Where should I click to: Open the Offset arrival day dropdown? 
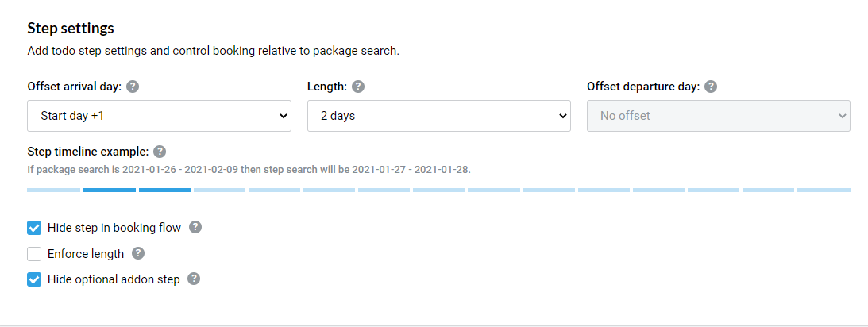159,116
